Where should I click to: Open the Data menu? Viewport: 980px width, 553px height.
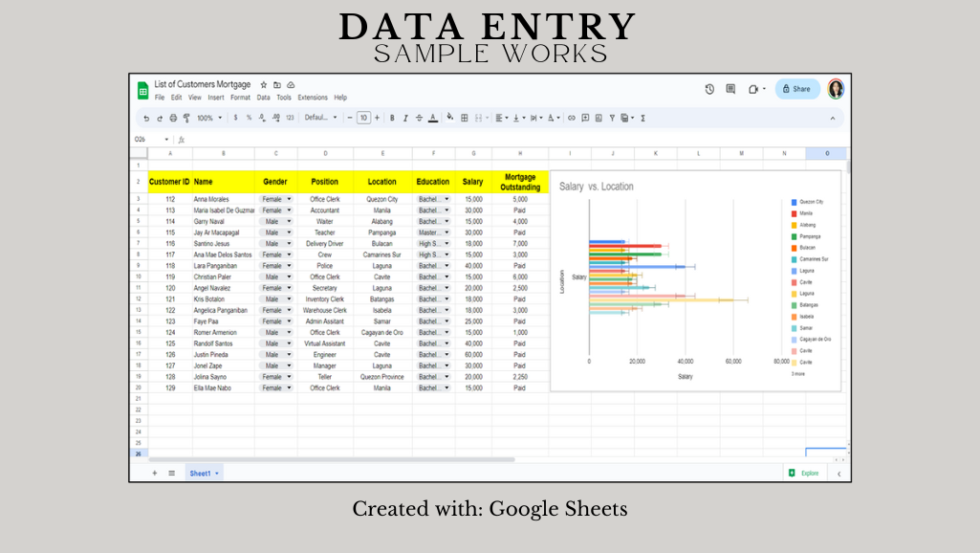pos(263,98)
